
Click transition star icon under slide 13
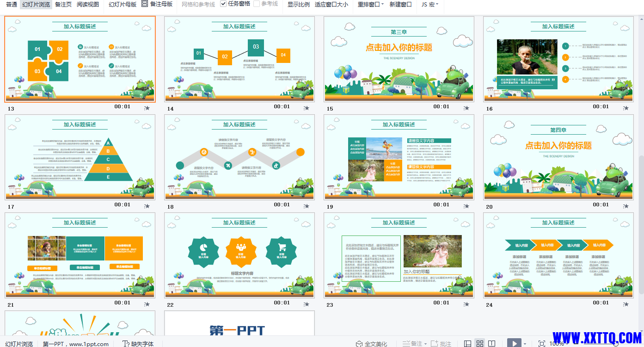pyautogui.click(x=147, y=108)
